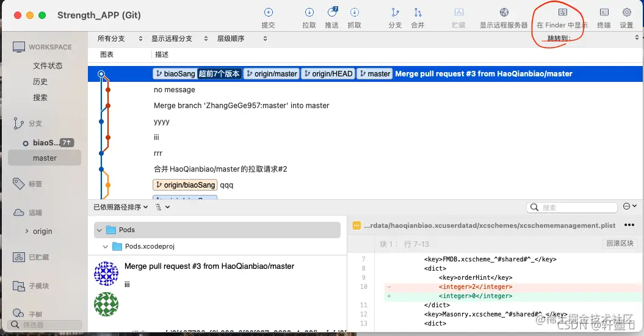Click the tags (标签) sidebar icon
The image size is (644, 336).
(18, 184)
